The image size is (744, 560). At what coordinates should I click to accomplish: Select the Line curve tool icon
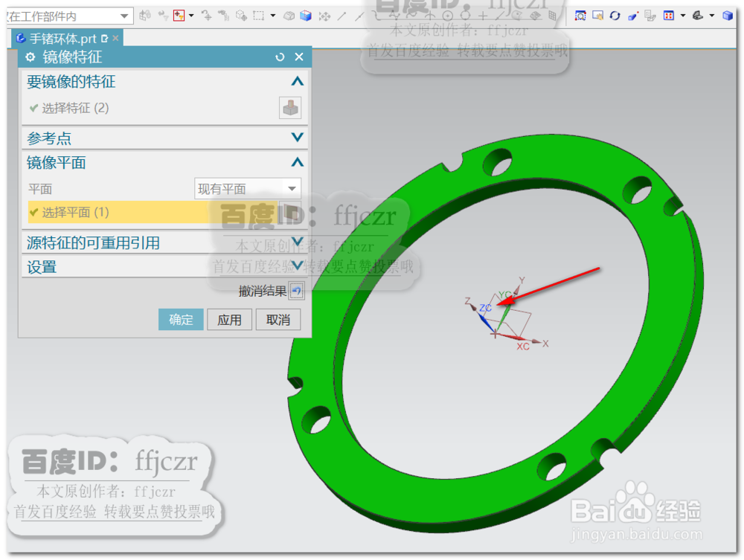pyautogui.click(x=341, y=15)
